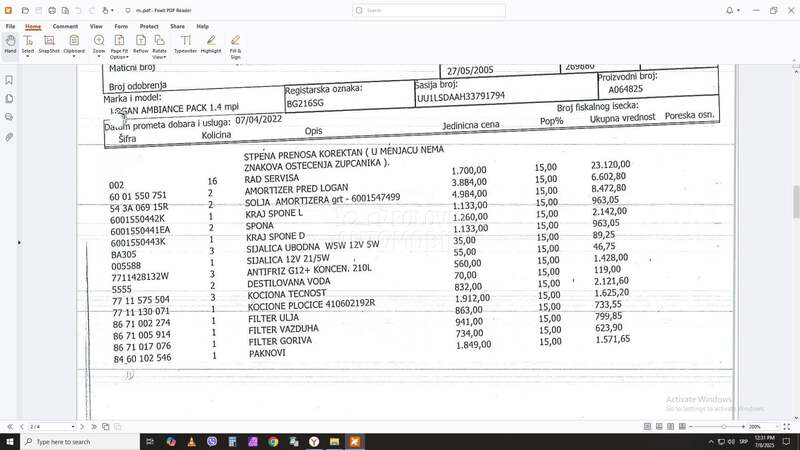800x450 pixels.
Task: Expand the collapsed left navigation panel arrow
Action: 19,242
